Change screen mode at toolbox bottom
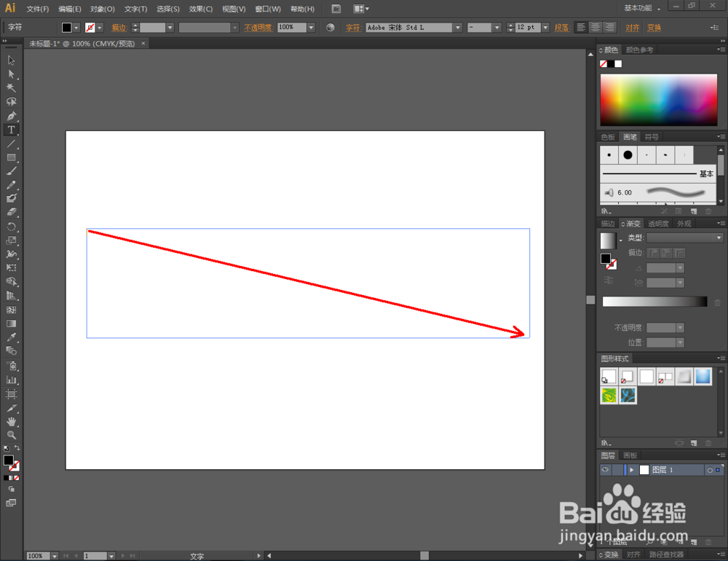The height and width of the screenshot is (561, 728). [x=11, y=503]
